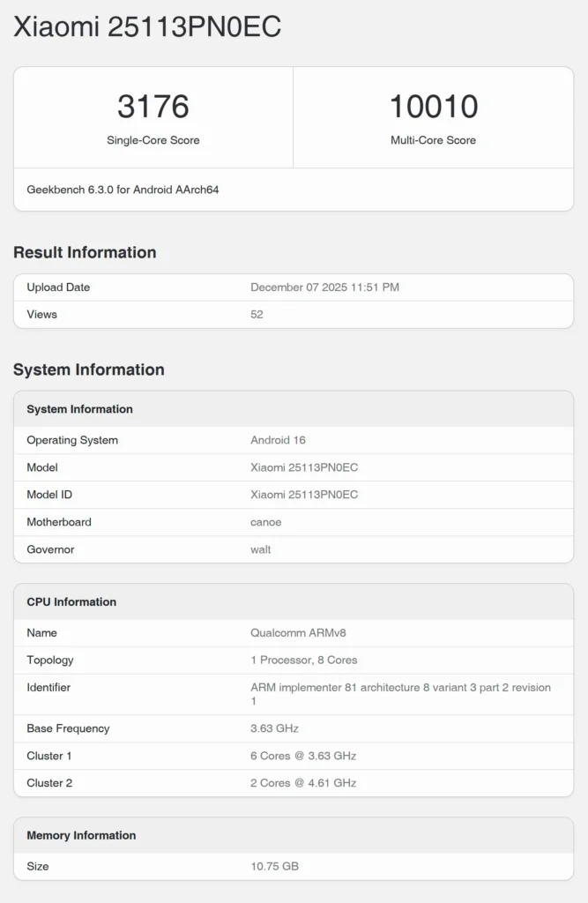This screenshot has width=588, height=903.
Task: Click the Governor value walt
Action: (x=260, y=549)
